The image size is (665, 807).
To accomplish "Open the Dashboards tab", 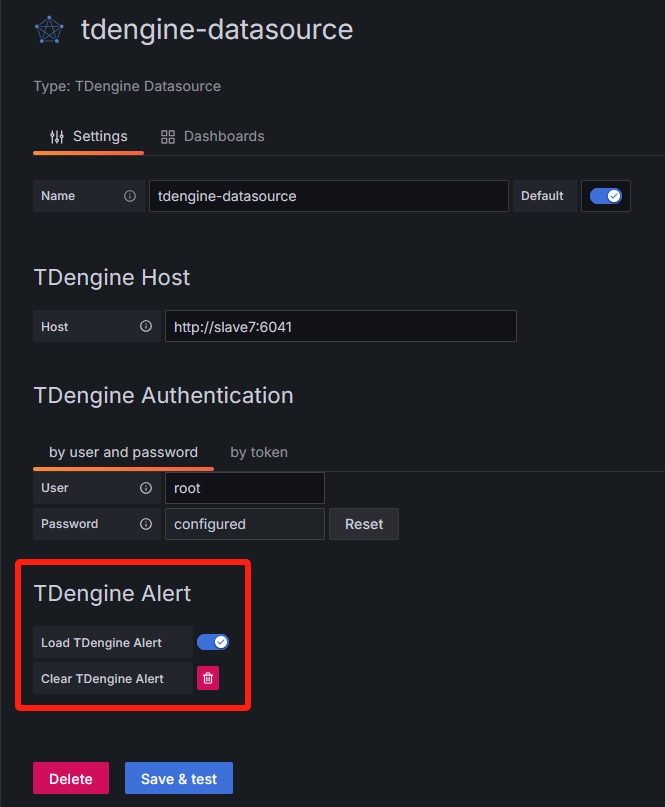I will (x=213, y=136).
